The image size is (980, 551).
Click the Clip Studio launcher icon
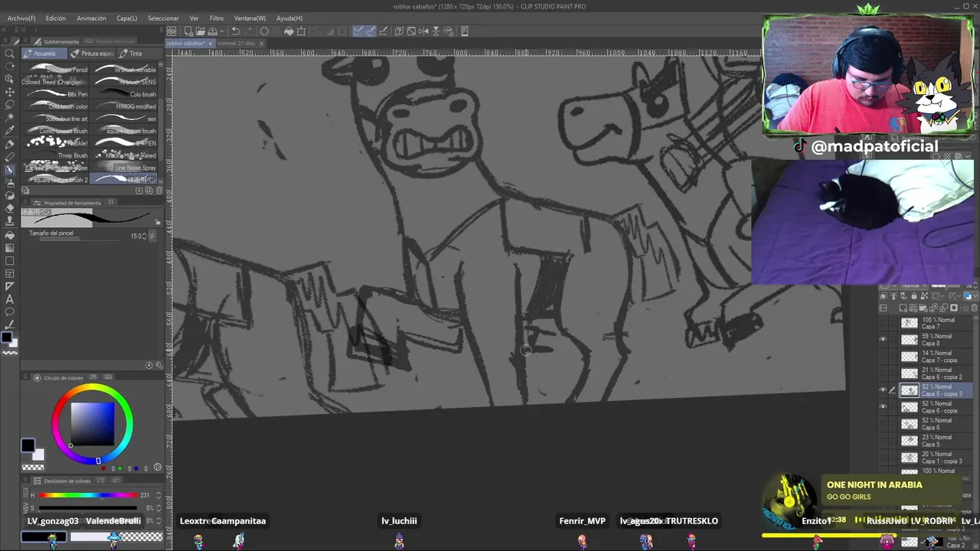coord(171,31)
